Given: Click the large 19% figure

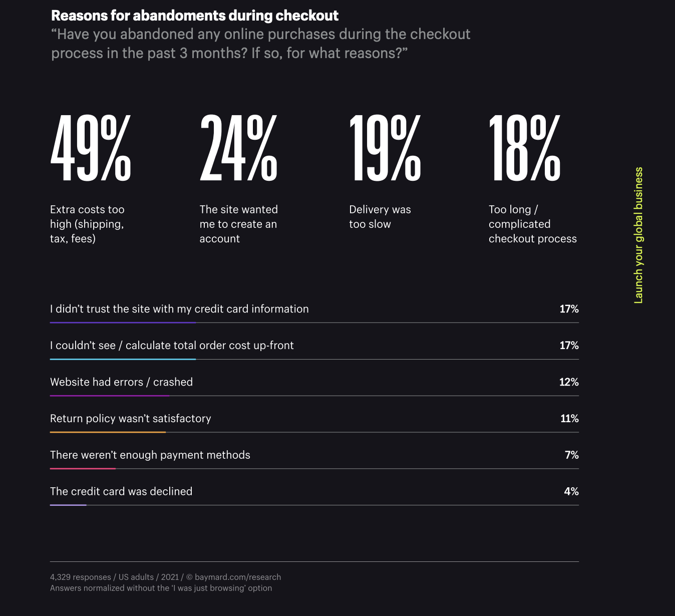Looking at the screenshot, I should pos(385,148).
